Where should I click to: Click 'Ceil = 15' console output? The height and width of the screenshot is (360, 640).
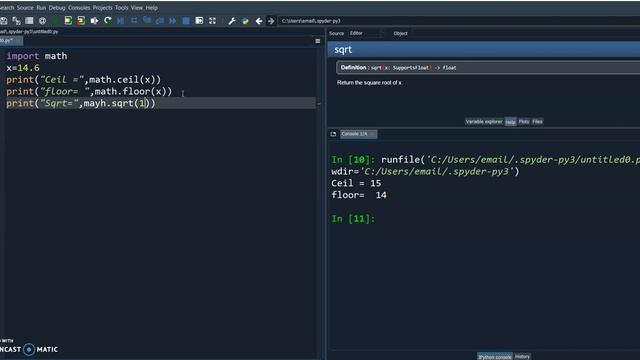click(356, 183)
